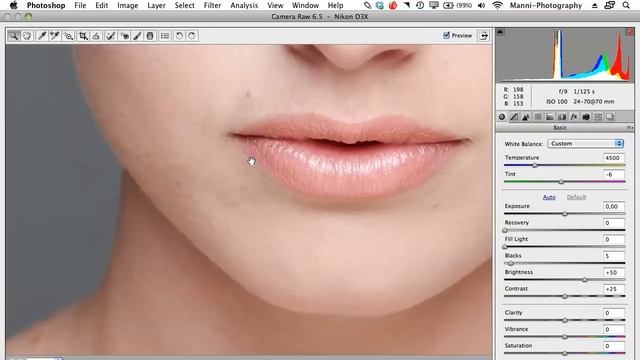The height and width of the screenshot is (360, 640).
Task: Select the Targeted Adjustment tool
Action: (x=68, y=36)
